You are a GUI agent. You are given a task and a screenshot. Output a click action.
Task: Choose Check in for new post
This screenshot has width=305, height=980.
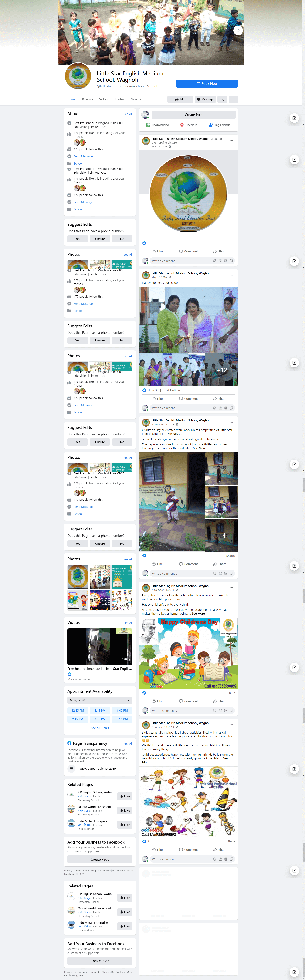coord(189,125)
